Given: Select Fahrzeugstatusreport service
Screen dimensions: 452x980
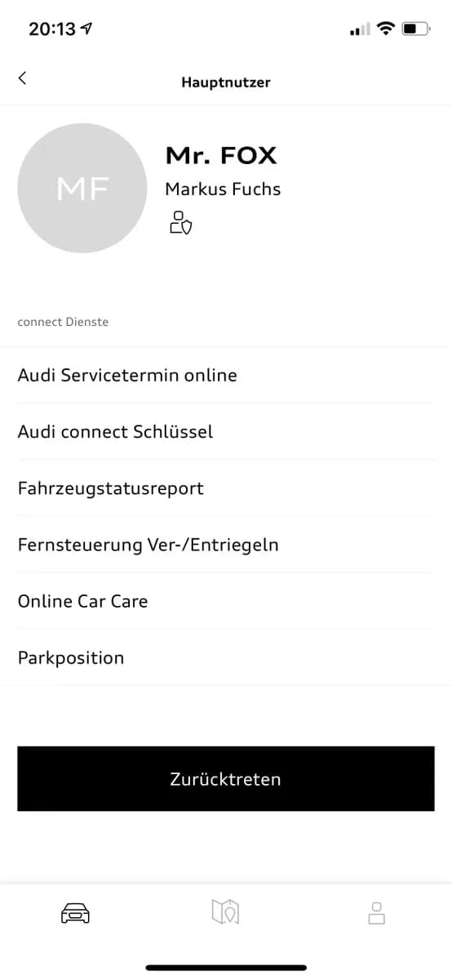Looking at the screenshot, I should coord(226,488).
